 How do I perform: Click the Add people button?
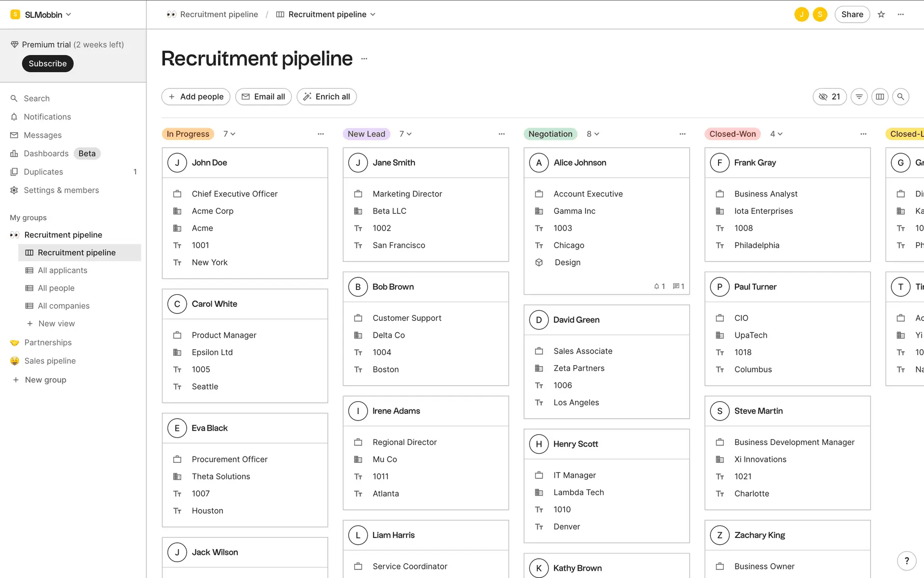click(196, 97)
